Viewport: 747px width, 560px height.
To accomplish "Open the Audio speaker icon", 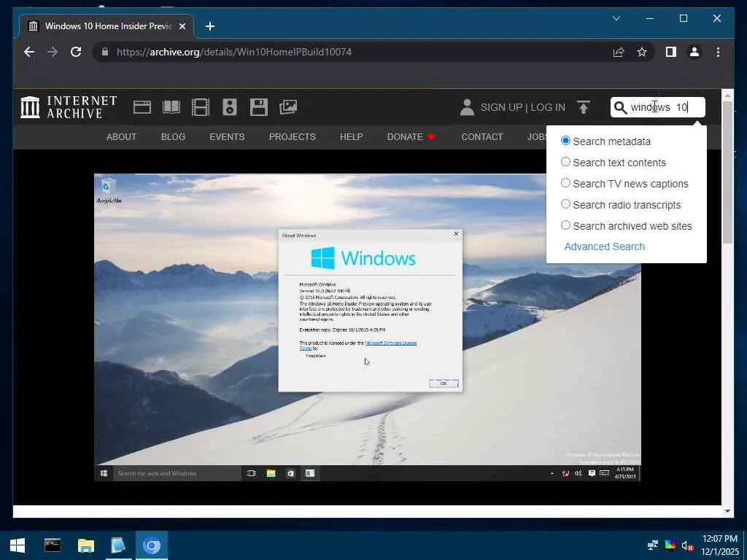I will coord(230,107).
